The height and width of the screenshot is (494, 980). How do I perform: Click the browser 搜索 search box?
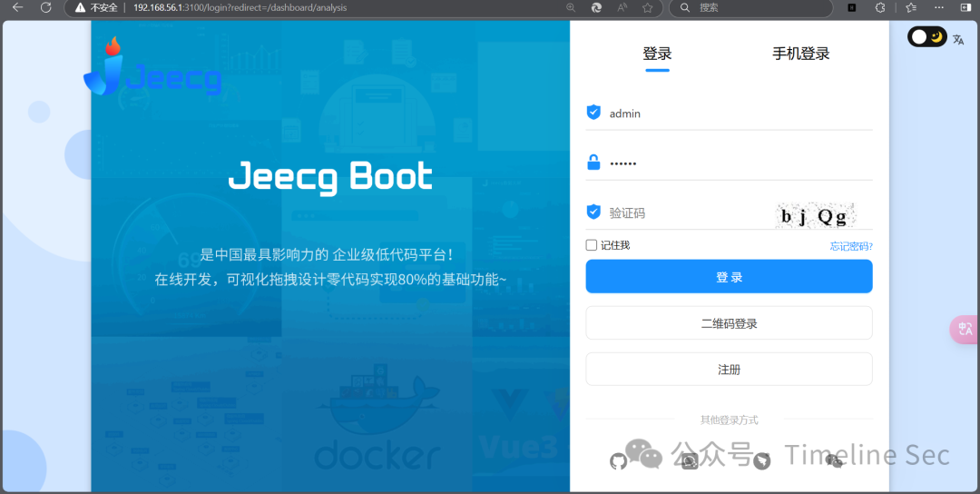click(x=750, y=7)
